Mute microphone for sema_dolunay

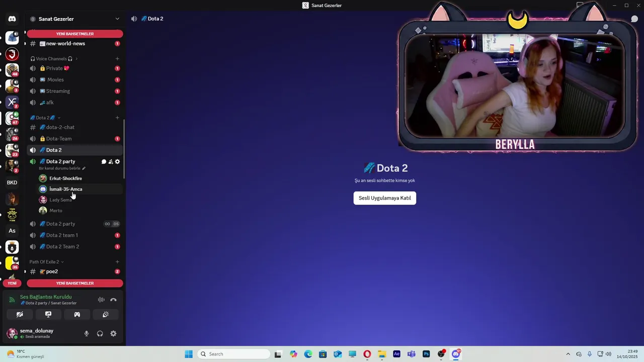pyautogui.click(x=87, y=333)
